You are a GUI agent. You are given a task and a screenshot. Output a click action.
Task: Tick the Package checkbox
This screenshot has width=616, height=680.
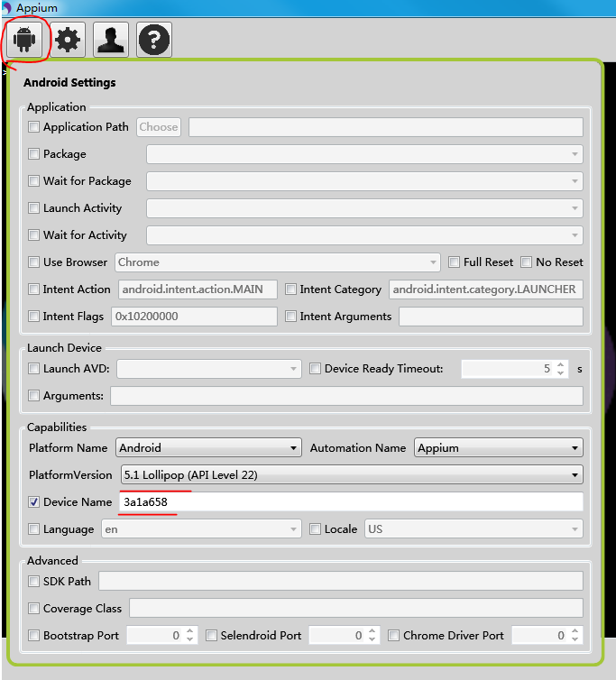click(x=34, y=154)
